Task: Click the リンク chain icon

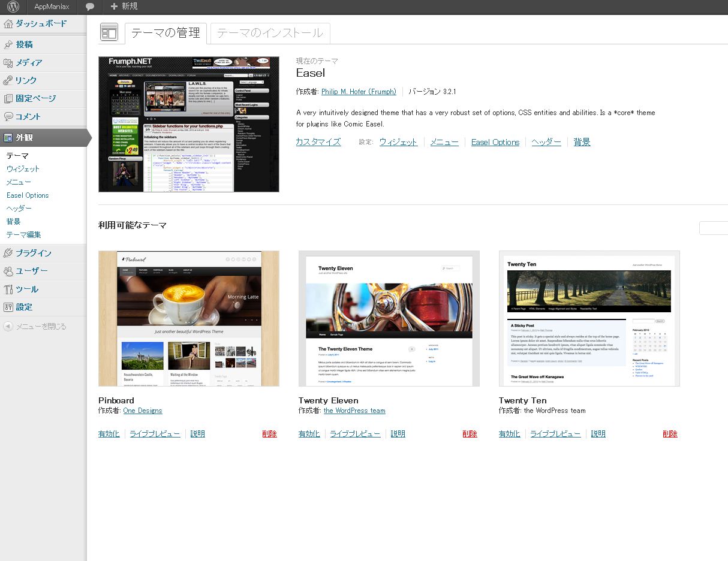Action: coord(8,80)
